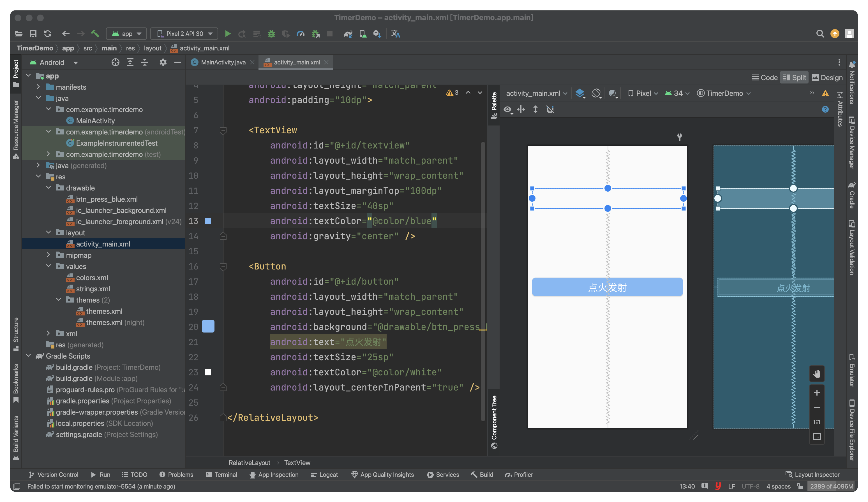Click the white color swatch on line 23

(208, 372)
